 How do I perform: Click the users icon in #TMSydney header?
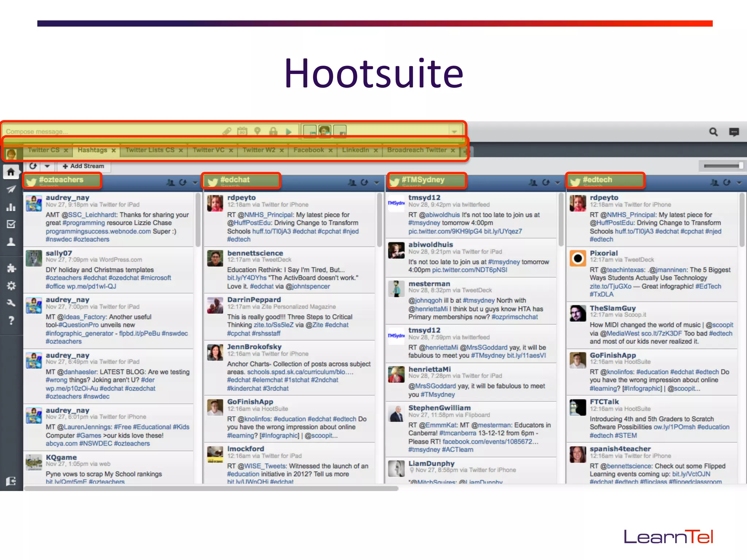(x=533, y=182)
